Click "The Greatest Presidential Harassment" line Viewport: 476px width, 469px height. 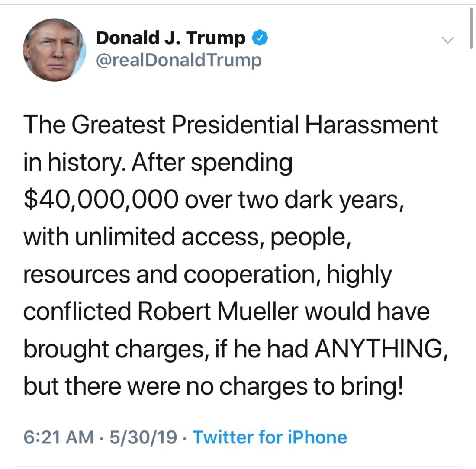(231, 125)
